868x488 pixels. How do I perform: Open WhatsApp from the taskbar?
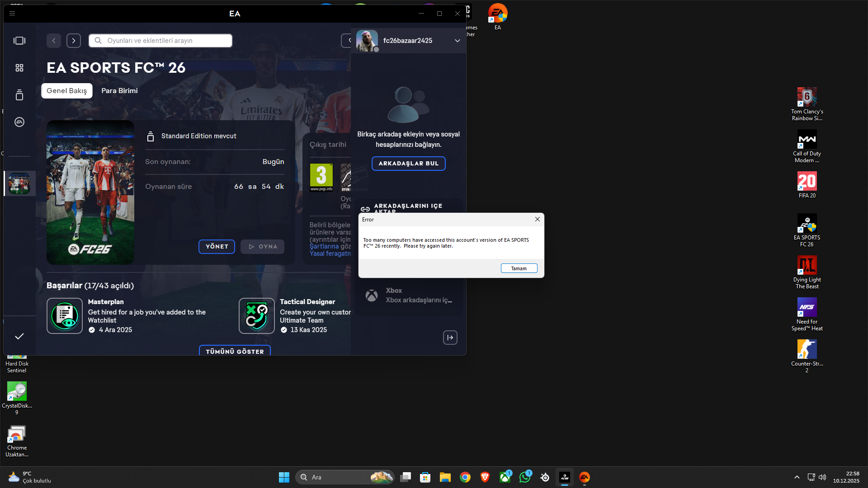coord(525,477)
